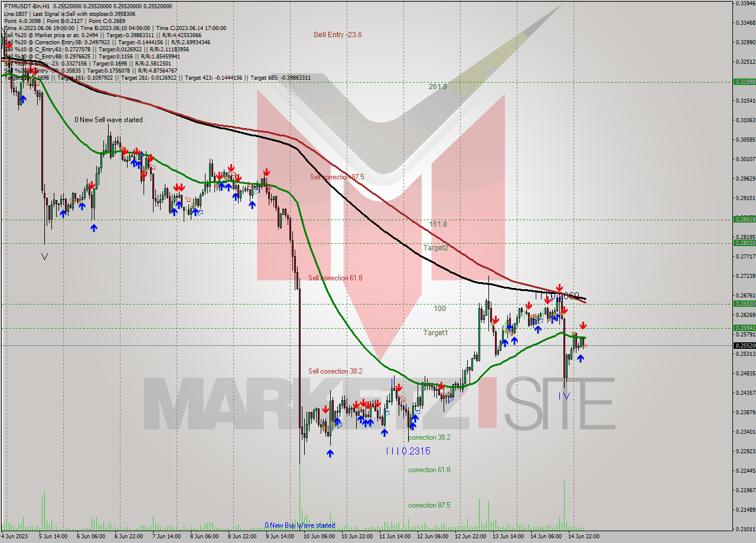
Task: Click the 5 Jun 14:00 time label
Action: coord(53,537)
